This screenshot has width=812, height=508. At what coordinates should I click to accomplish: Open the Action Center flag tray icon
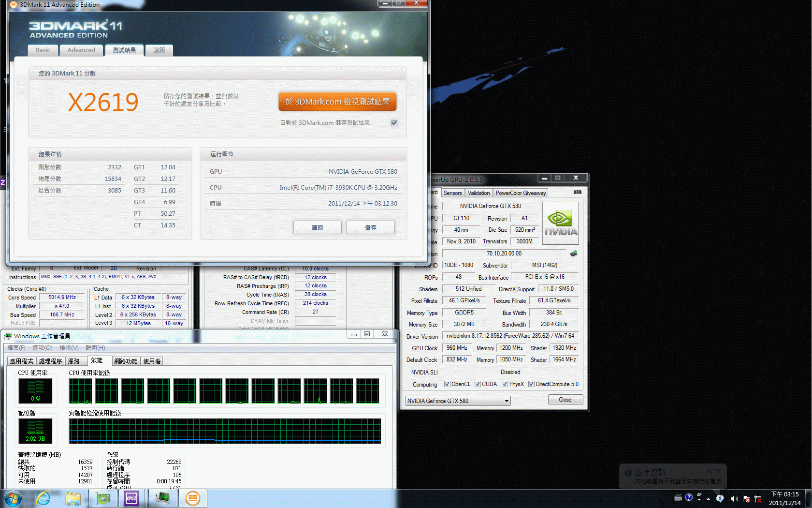click(x=746, y=498)
